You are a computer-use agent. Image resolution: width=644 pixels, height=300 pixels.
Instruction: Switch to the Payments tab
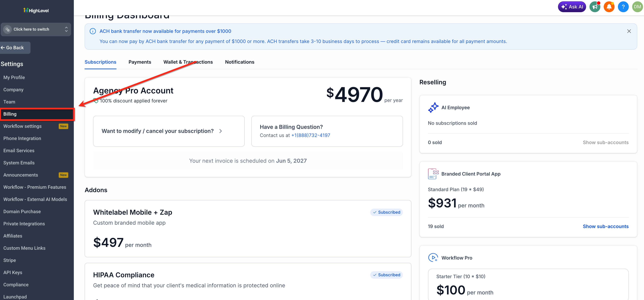[140, 62]
